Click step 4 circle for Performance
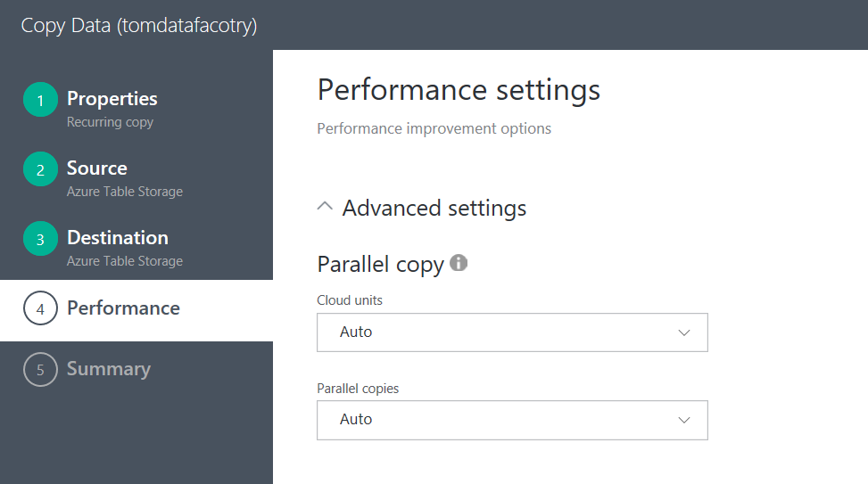Image resolution: width=868 pixels, height=484 pixels. pyautogui.click(x=40, y=309)
